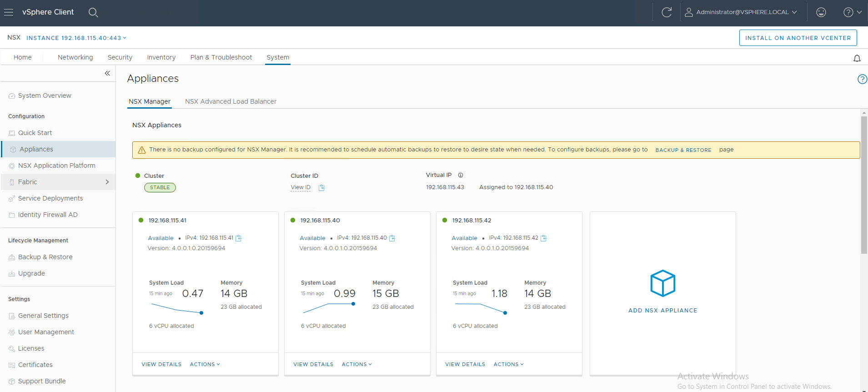This screenshot has height=392, width=868.
Task: Open the hamburger navigation menu
Action: point(9,12)
